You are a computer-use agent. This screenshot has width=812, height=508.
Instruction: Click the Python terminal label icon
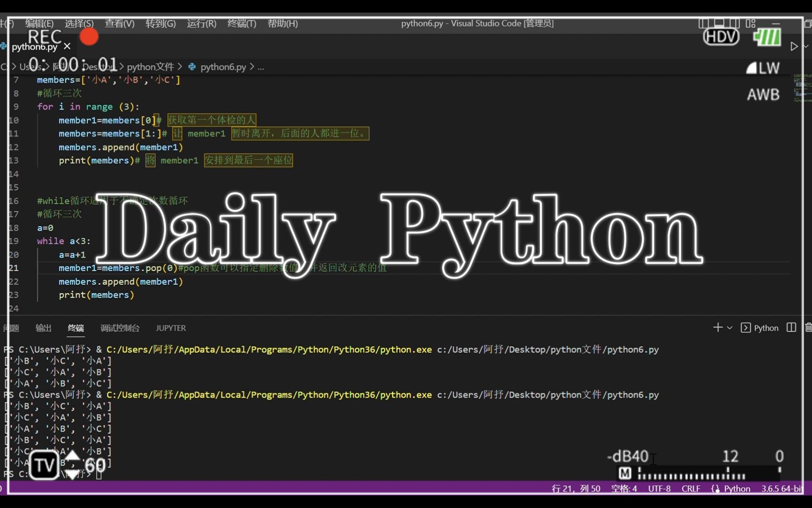point(760,328)
